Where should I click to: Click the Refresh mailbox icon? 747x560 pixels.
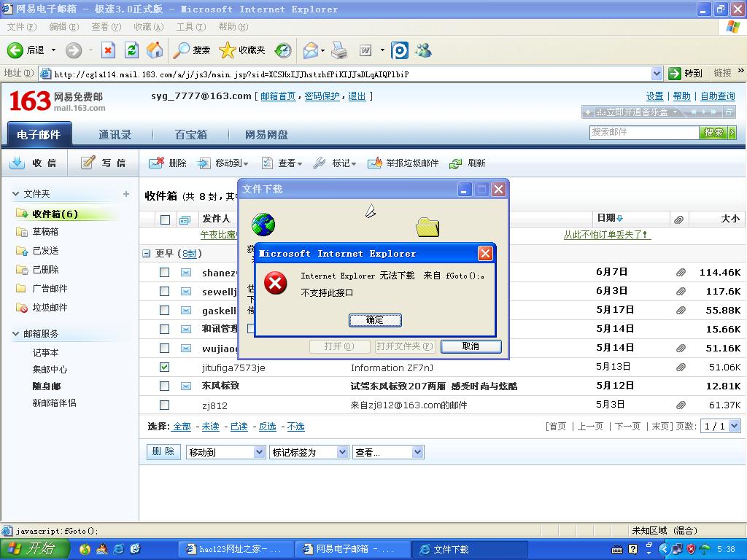tap(455, 163)
